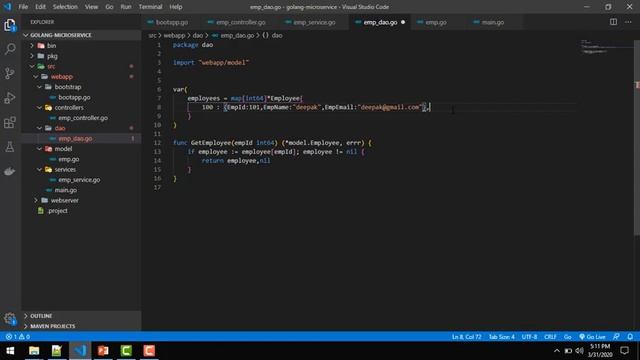Switch to bootapp.go tab

click(171, 22)
